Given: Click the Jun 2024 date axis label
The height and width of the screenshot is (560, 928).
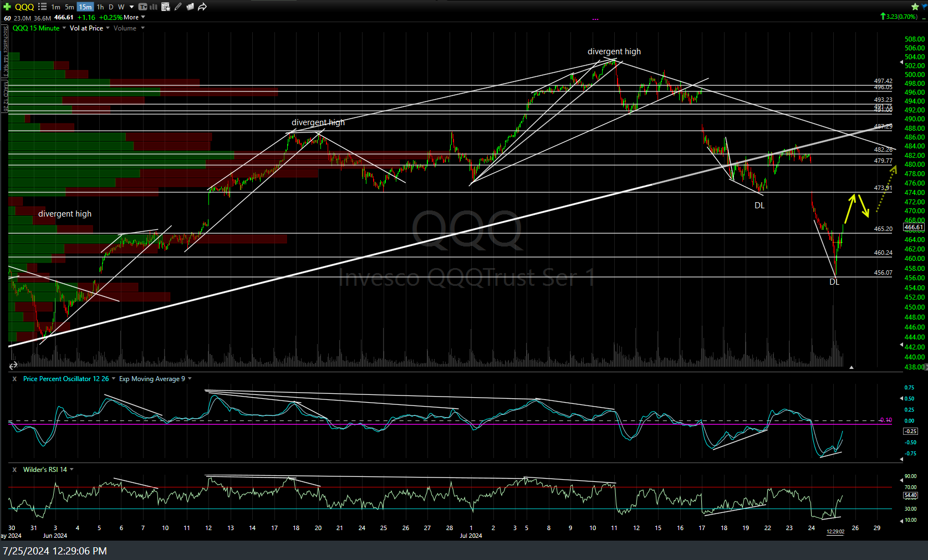Looking at the screenshot, I should point(55,536).
